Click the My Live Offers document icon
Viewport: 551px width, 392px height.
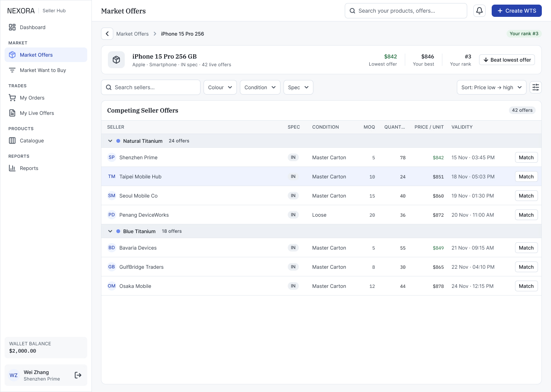pyautogui.click(x=12, y=113)
